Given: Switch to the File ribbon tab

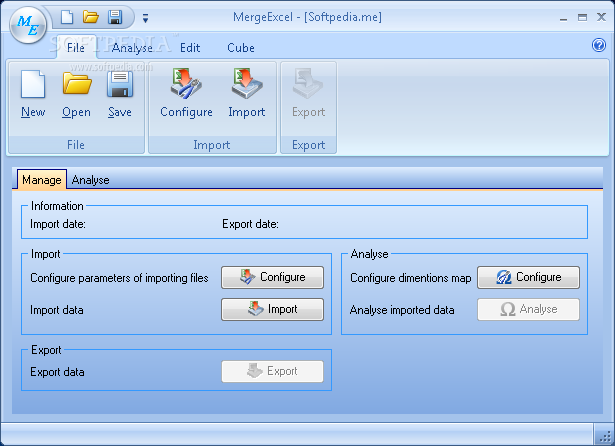Looking at the screenshot, I should click(76, 48).
